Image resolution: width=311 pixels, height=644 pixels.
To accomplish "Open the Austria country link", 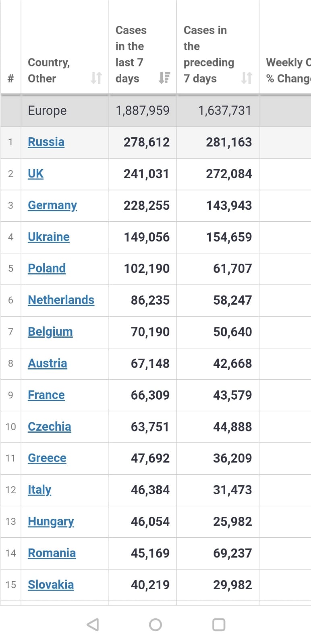I will pos(47,363).
